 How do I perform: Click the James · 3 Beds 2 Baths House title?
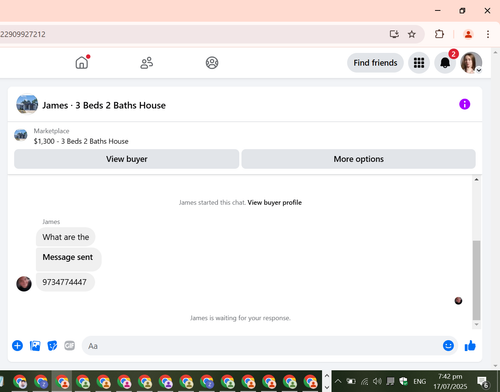click(104, 105)
